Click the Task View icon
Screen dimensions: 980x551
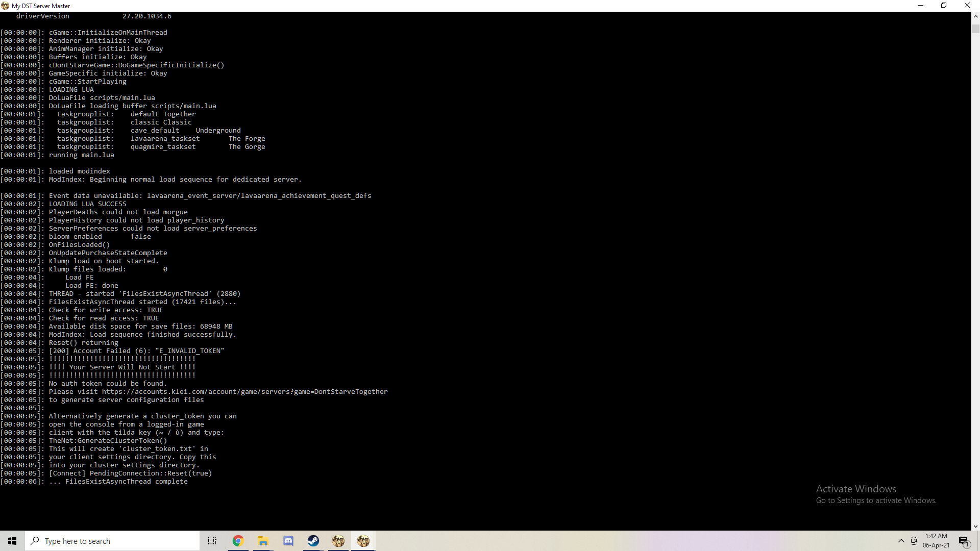click(212, 541)
